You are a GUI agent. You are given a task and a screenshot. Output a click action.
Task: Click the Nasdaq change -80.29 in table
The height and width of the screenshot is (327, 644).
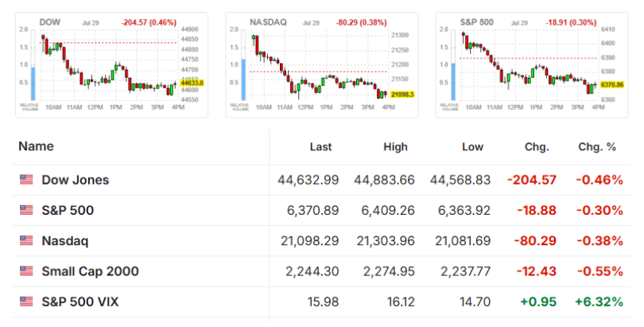click(x=535, y=241)
